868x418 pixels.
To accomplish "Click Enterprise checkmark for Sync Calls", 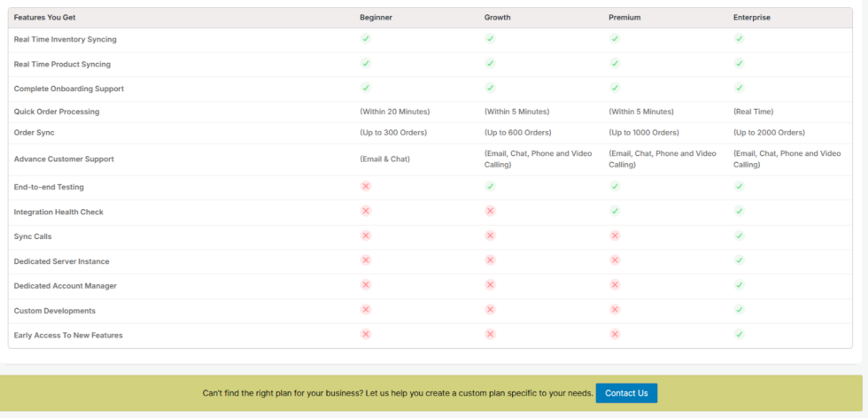I will click(739, 236).
